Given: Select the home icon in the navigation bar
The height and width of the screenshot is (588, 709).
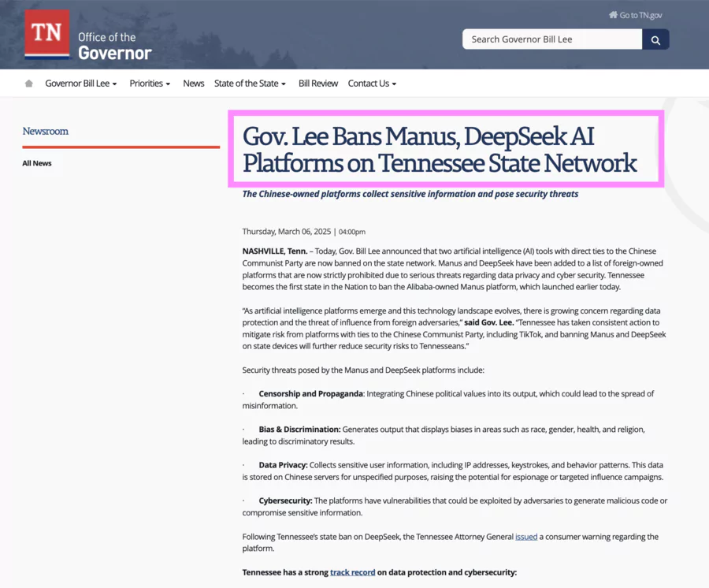Looking at the screenshot, I should [28, 83].
